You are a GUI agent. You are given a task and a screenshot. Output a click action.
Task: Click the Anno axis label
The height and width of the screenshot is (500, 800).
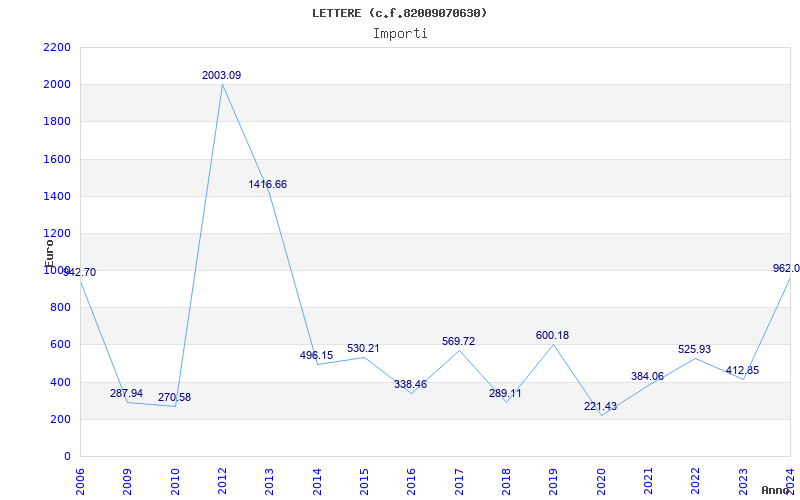[776, 490]
